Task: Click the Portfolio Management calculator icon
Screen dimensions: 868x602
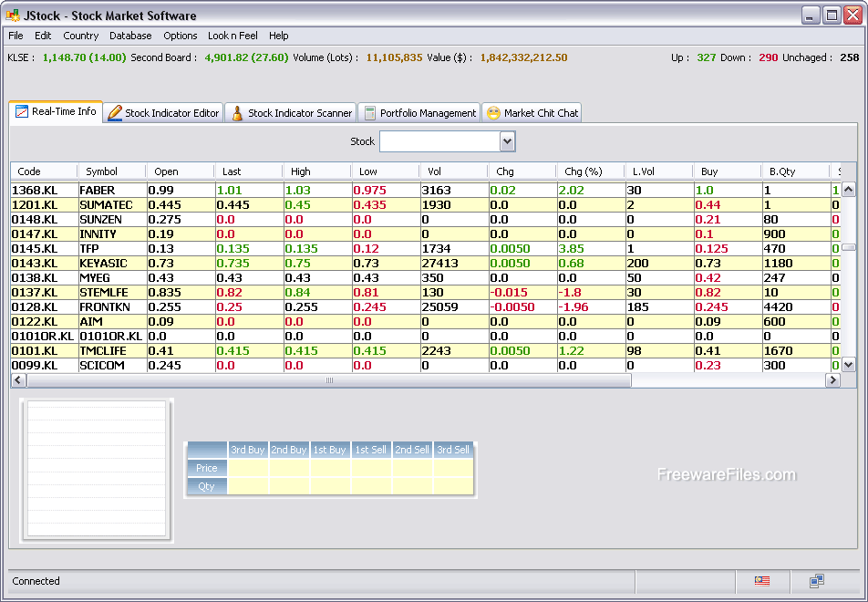Action: [370, 113]
